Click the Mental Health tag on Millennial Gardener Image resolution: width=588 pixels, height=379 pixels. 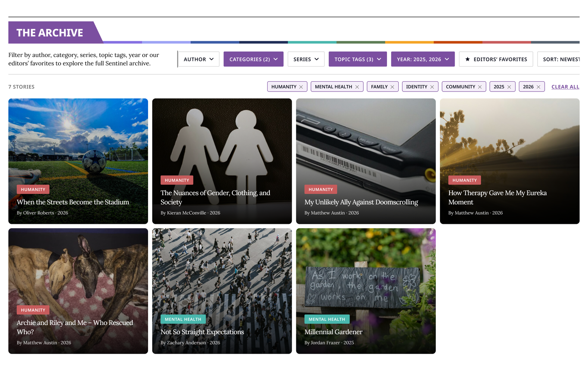[327, 319]
